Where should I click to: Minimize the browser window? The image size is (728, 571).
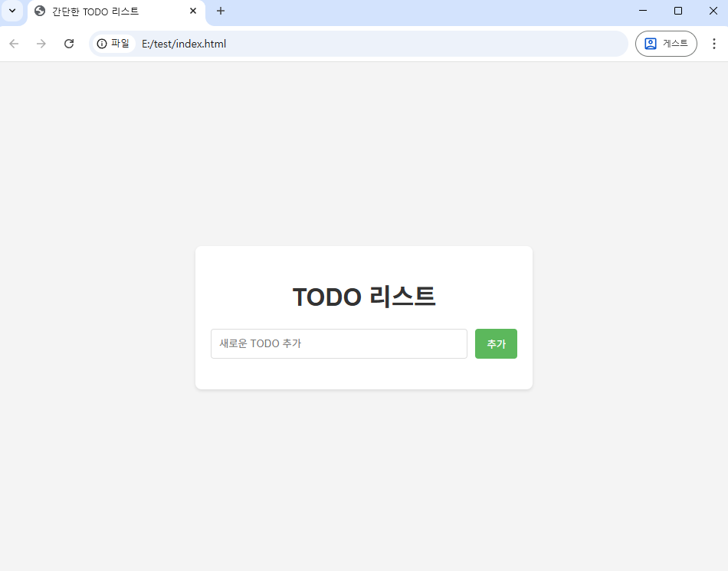click(643, 11)
